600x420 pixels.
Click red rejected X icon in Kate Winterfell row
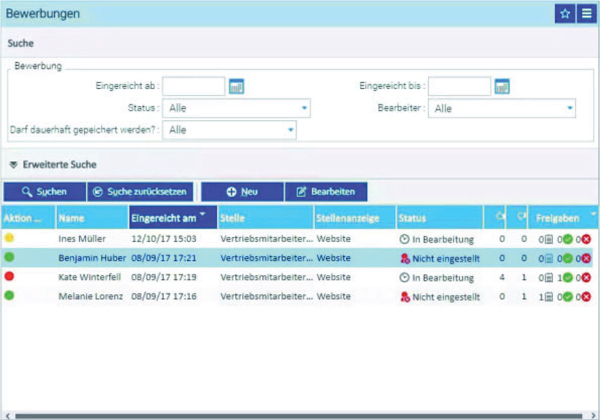[x=586, y=278]
